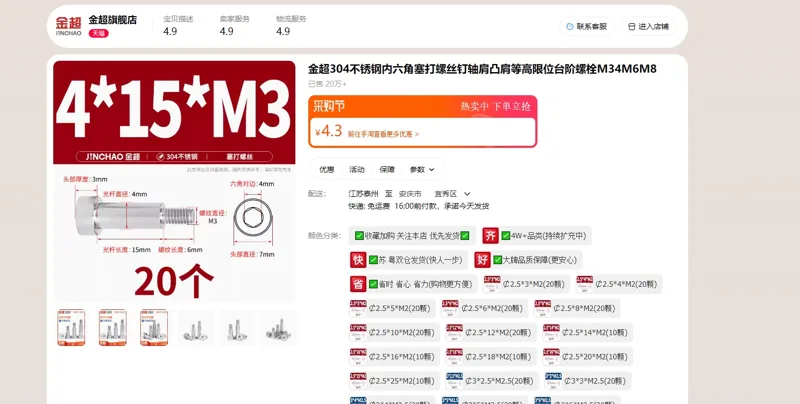The height and width of the screenshot is (404, 800).
Task: Select the fourth product gallery thumbnail
Action: (195, 328)
